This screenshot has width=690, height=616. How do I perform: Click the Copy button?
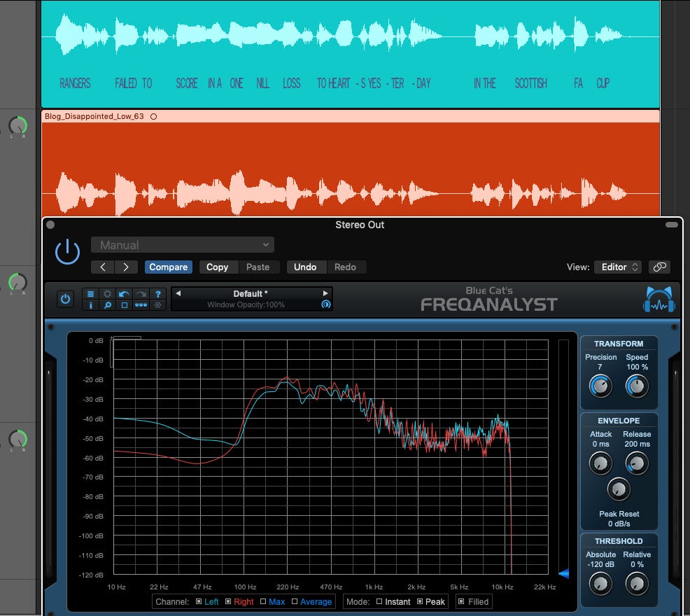(x=218, y=267)
